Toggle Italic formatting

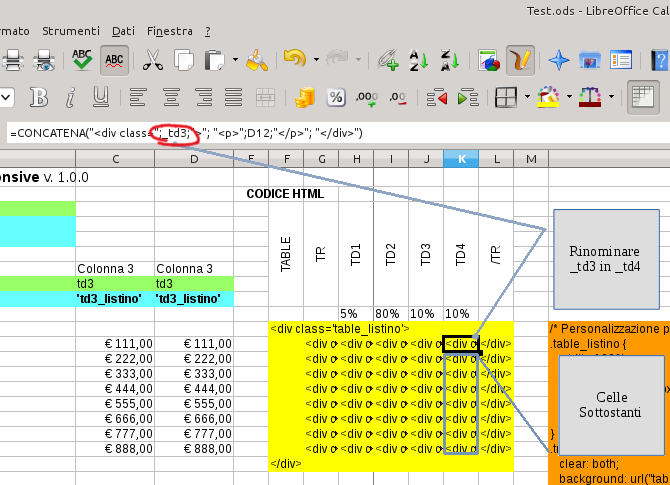tap(71, 97)
